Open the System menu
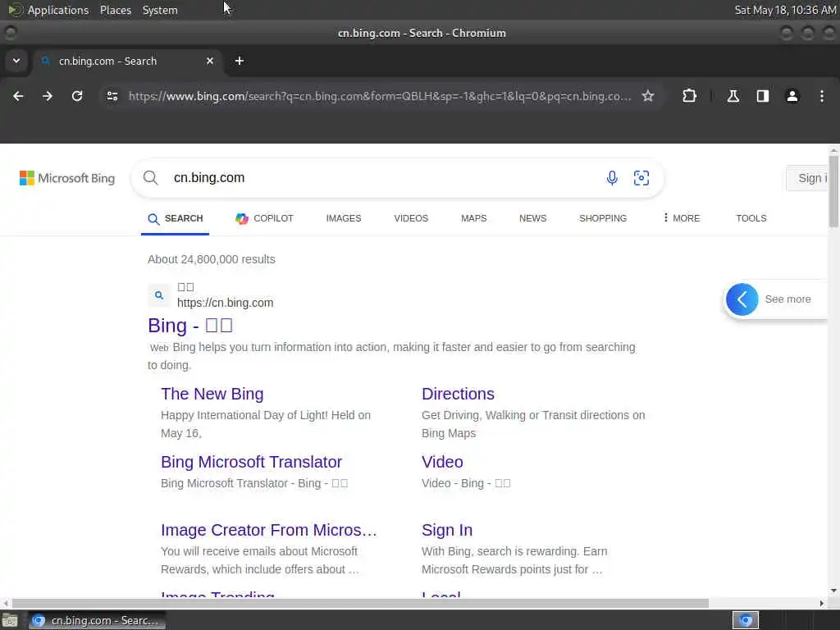This screenshot has height=630, width=840. [160, 10]
